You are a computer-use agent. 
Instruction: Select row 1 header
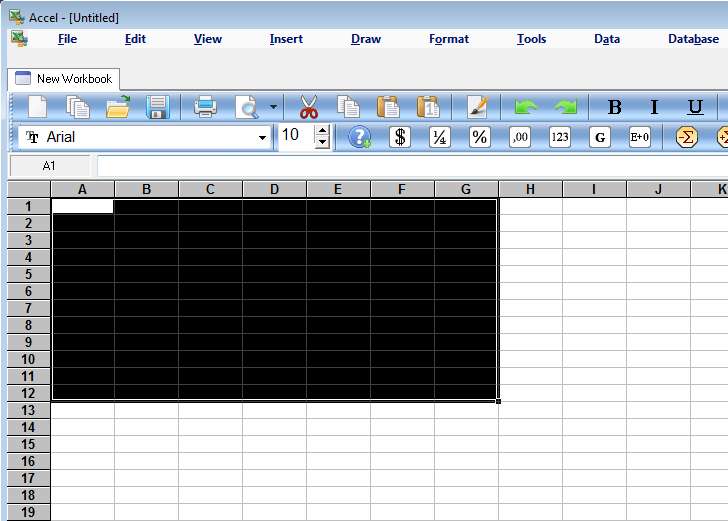pyautogui.click(x=29, y=207)
